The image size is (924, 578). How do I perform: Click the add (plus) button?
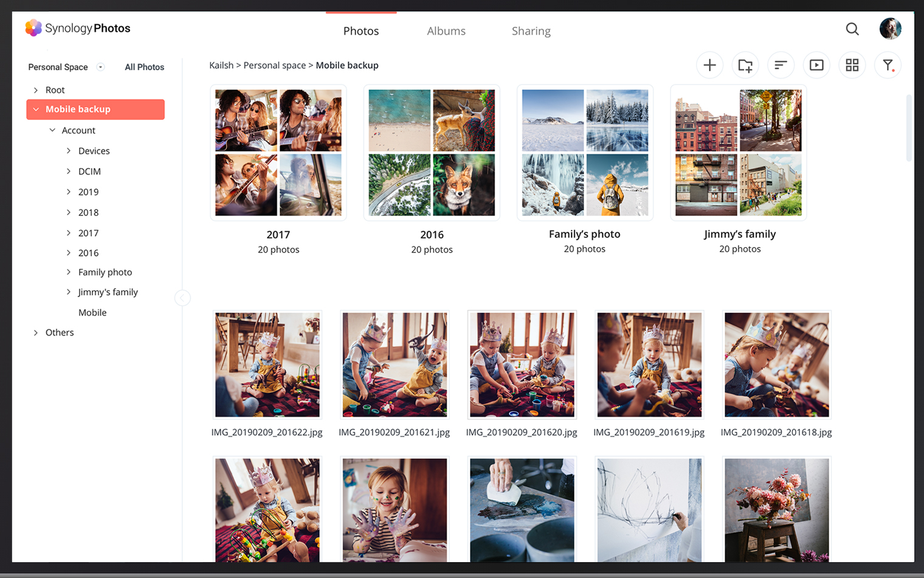tap(709, 65)
